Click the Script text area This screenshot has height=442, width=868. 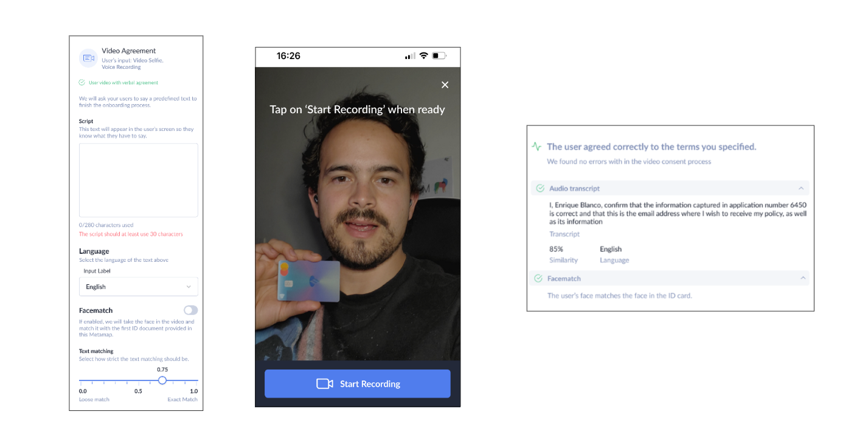tap(139, 180)
